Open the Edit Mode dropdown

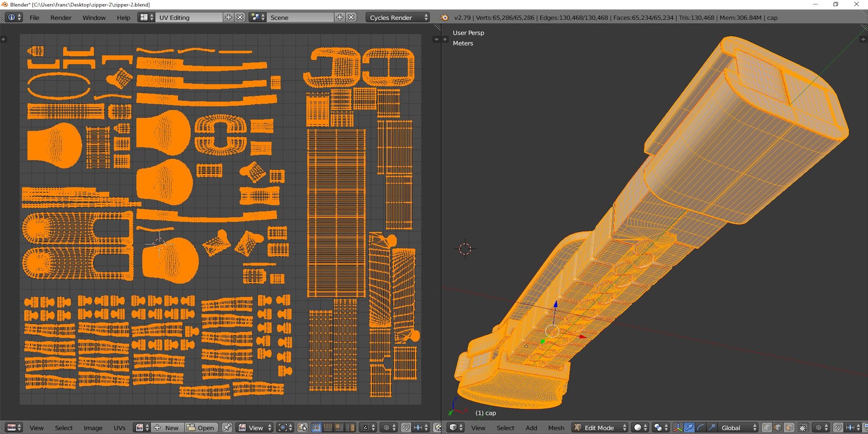[x=600, y=427]
